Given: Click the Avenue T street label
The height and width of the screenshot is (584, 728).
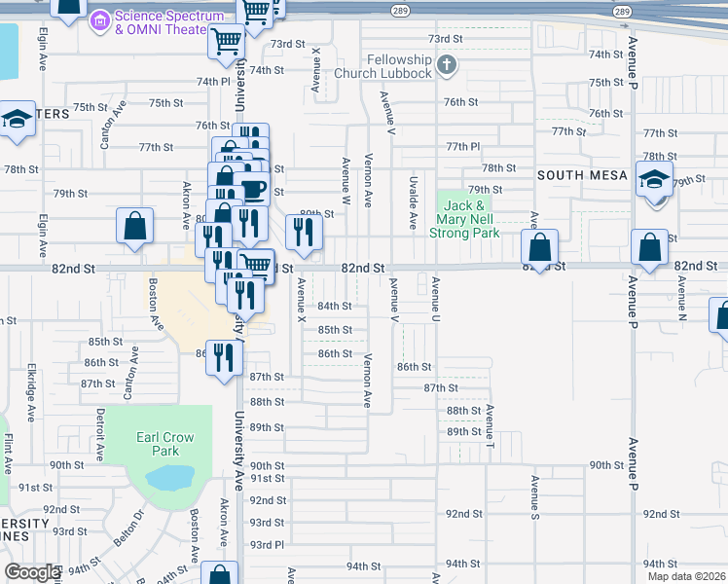Looking at the screenshot, I should tap(490, 426).
